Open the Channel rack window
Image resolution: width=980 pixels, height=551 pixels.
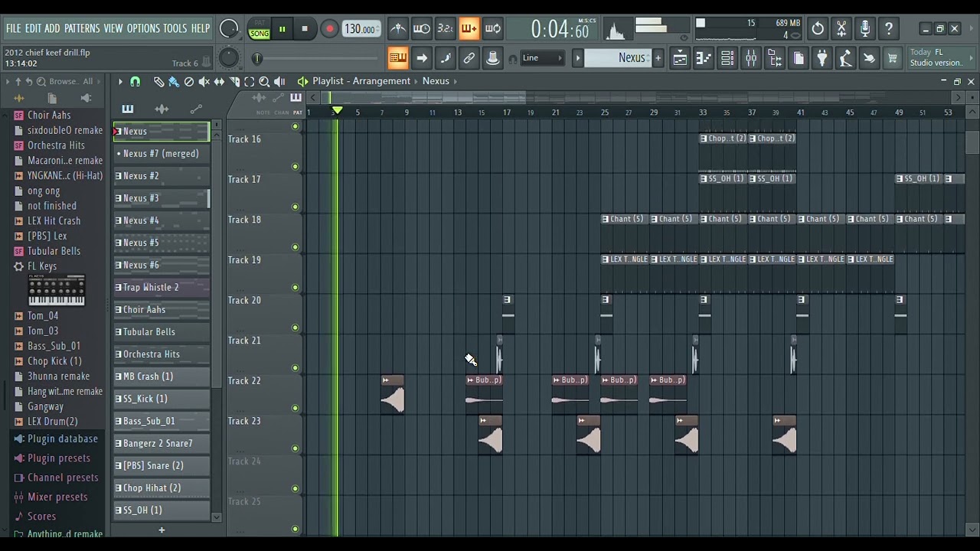727,58
